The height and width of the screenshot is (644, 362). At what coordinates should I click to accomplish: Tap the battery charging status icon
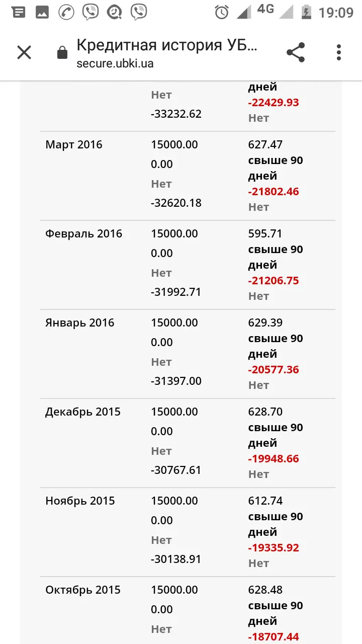coord(306,12)
